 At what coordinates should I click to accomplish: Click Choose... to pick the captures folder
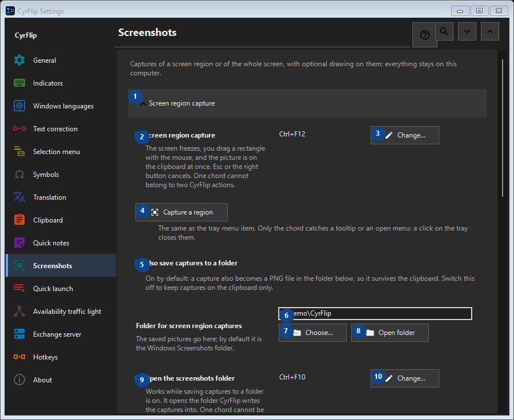click(x=313, y=333)
